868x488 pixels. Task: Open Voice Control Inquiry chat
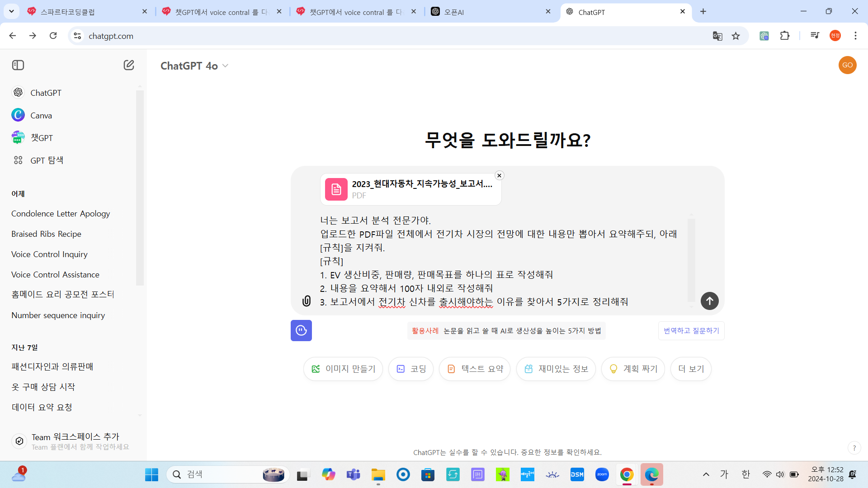point(49,254)
